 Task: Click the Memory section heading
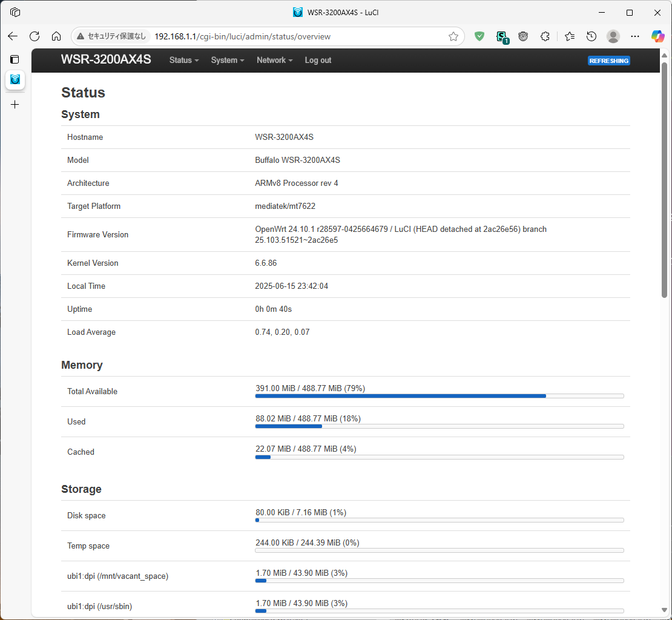[x=82, y=365]
